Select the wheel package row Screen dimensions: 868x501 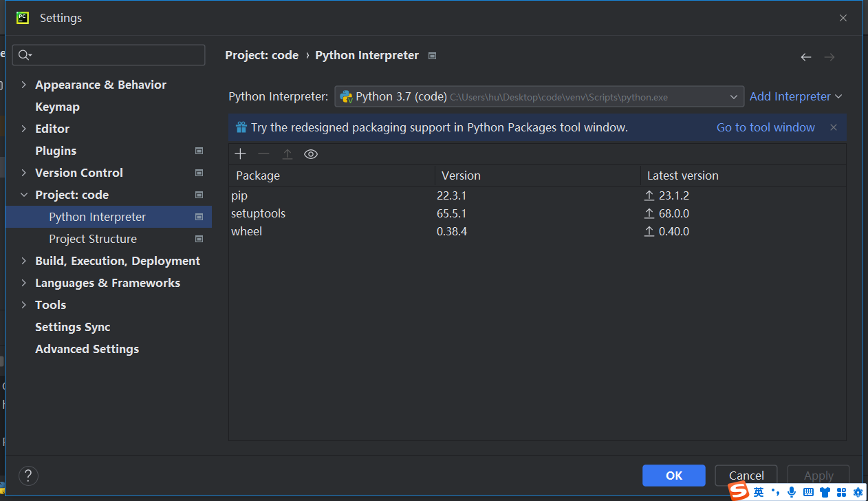pos(537,231)
